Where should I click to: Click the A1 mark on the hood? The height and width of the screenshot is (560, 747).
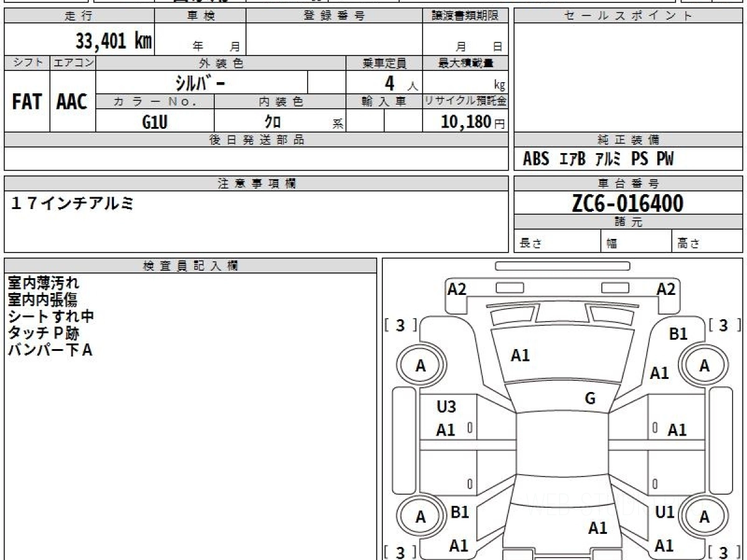pos(520,355)
